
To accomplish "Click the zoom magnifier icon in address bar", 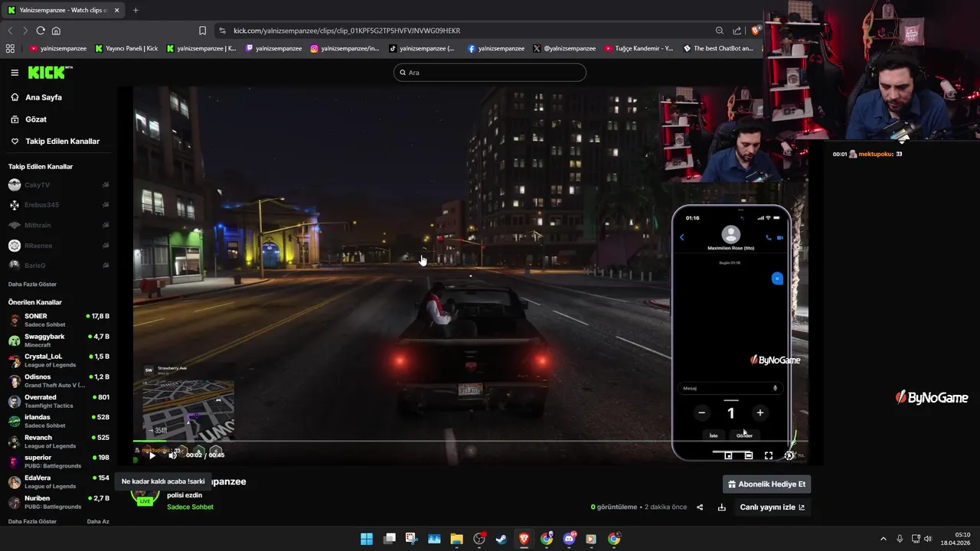I will click(720, 31).
